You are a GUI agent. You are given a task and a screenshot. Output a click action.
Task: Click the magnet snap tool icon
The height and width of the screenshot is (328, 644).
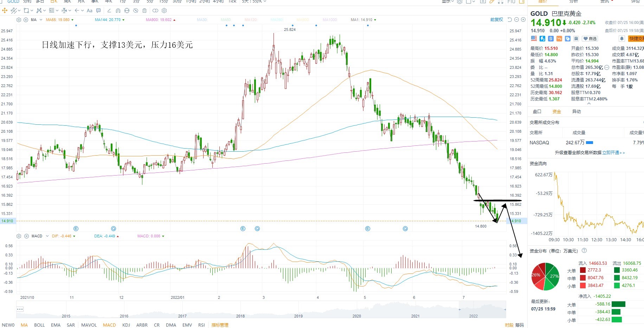click(x=118, y=11)
